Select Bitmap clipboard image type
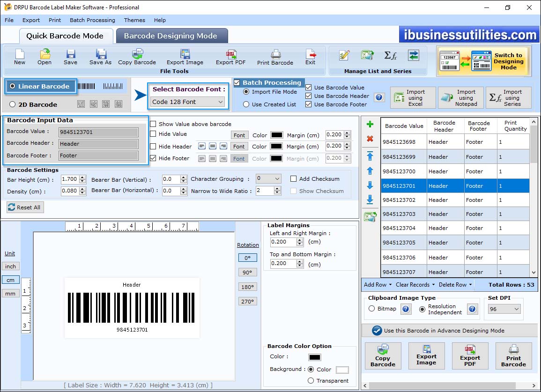 (371, 309)
